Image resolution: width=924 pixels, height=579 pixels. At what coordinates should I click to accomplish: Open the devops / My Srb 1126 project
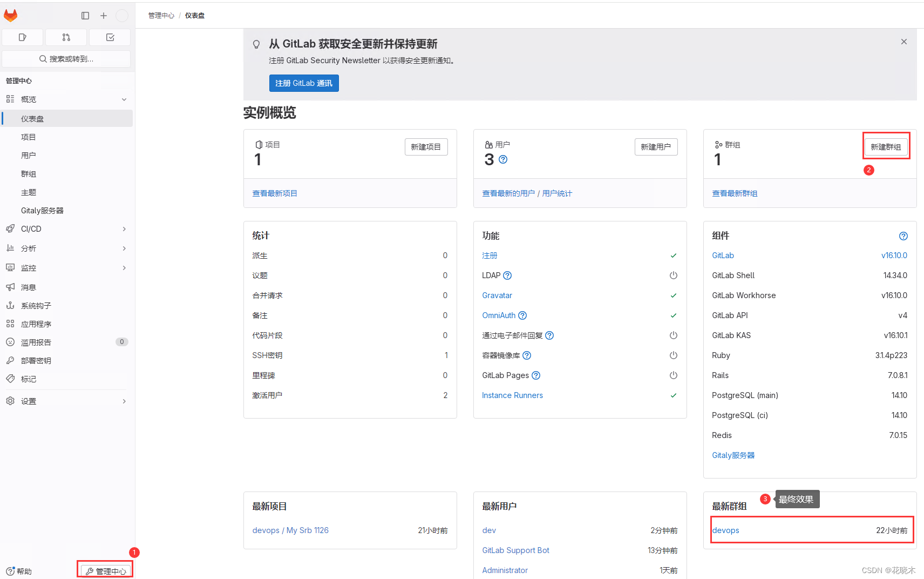tap(290, 530)
